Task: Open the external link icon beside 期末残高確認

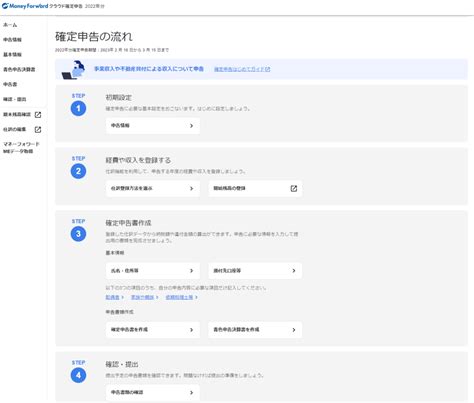Action: [x=38, y=115]
